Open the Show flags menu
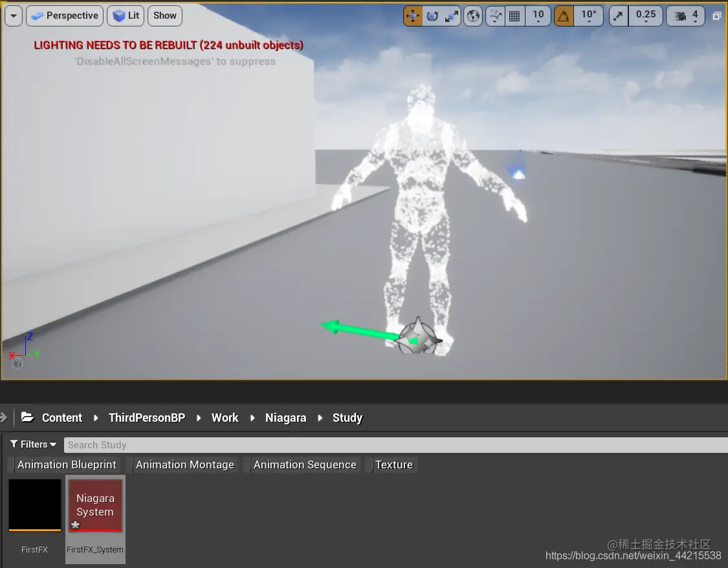Image resolution: width=728 pixels, height=568 pixels. tap(165, 16)
